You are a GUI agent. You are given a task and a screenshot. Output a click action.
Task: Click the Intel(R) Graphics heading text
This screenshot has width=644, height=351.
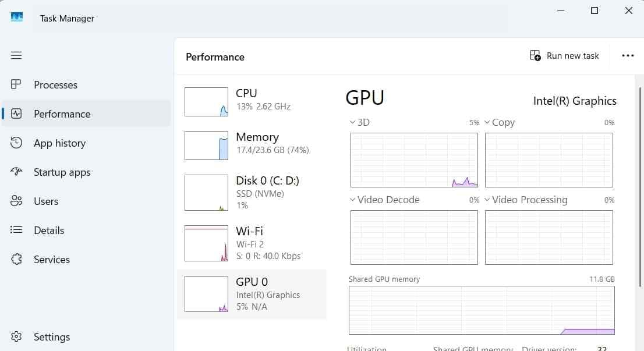[575, 101]
